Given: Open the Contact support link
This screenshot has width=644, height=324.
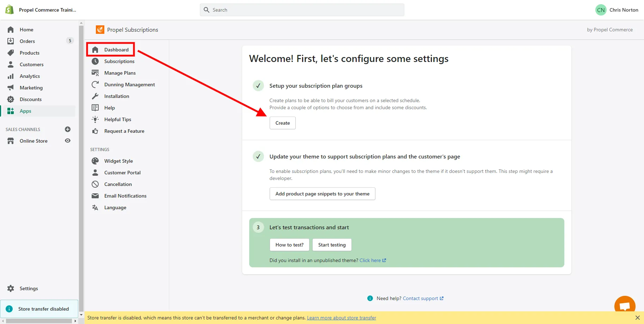Looking at the screenshot, I should (x=423, y=298).
